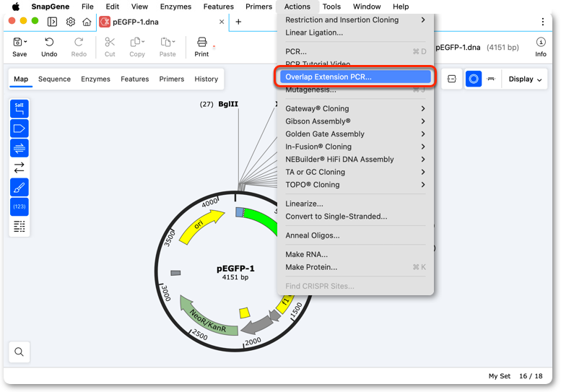Switch to the Sequence tab
The height and width of the screenshot is (392, 561).
(54, 79)
